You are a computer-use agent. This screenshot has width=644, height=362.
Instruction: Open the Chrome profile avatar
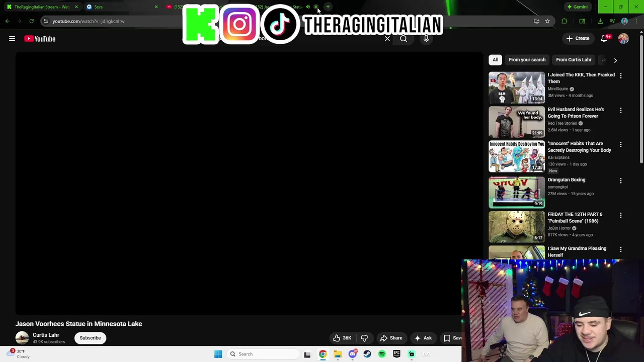click(624, 21)
